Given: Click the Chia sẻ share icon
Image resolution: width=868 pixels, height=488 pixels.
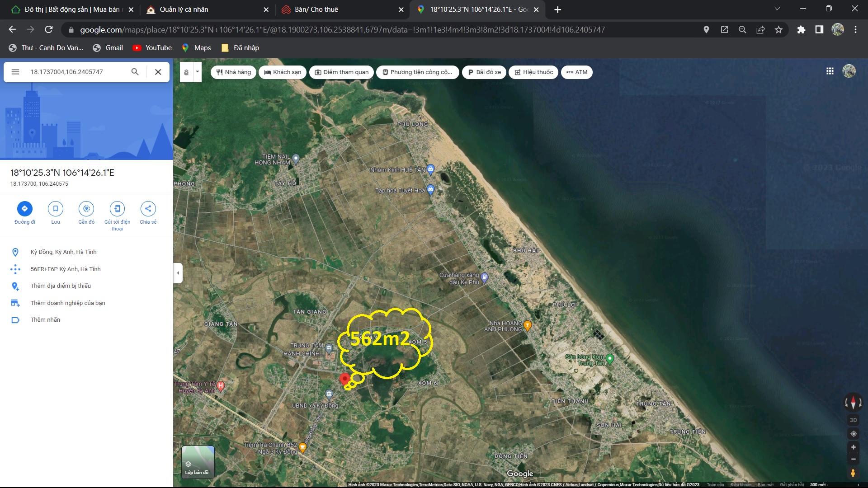Looking at the screenshot, I should 148,208.
